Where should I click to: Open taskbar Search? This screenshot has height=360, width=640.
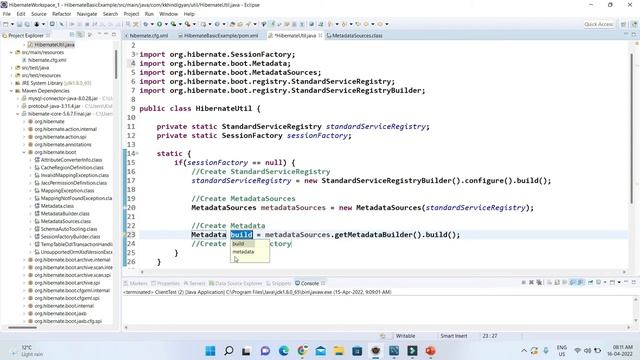[x=229, y=351]
